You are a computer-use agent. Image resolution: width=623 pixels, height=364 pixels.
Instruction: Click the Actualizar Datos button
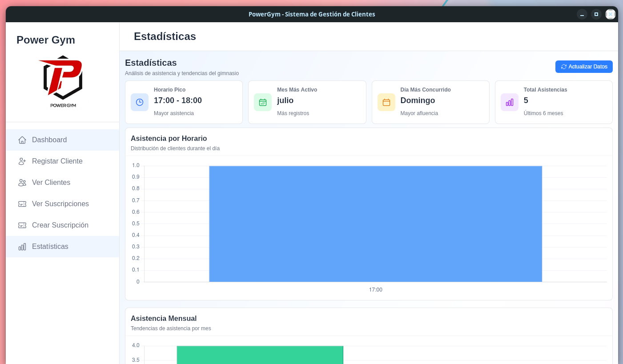584,67
